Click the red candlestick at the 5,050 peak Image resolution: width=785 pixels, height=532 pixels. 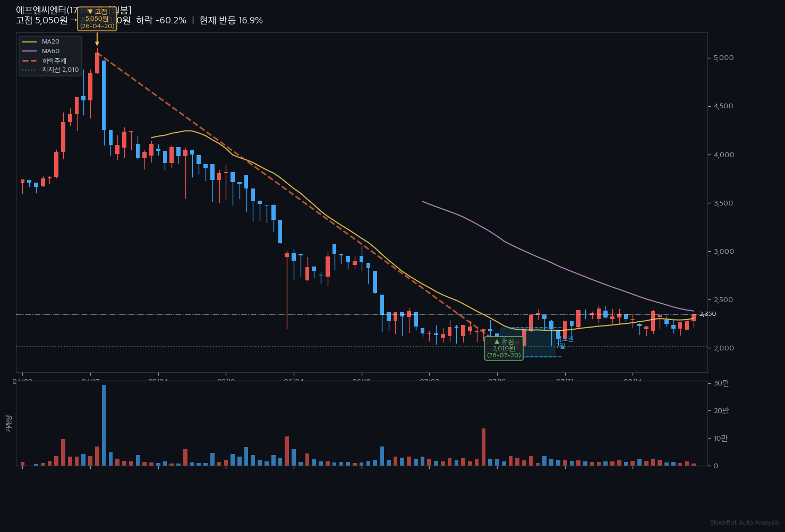[x=97, y=63]
